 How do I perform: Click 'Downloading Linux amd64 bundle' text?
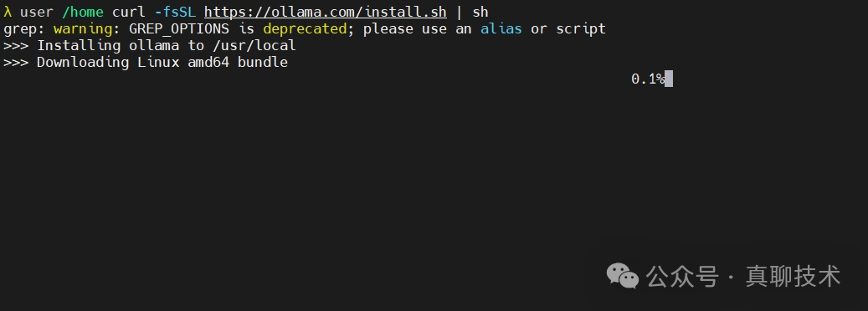[162, 62]
